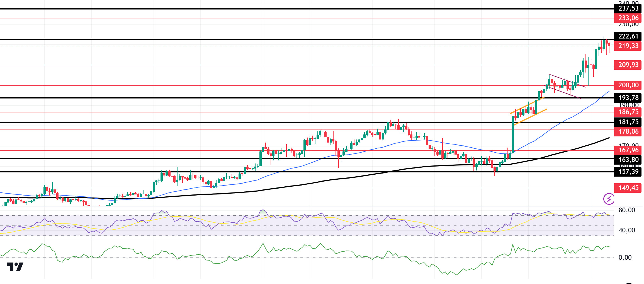
Task: Select the 200,00 red price label
Action: [x=628, y=85]
